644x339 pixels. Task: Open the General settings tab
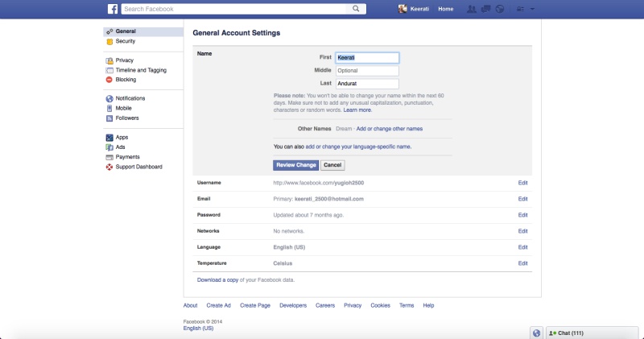(x=143, y=31)
